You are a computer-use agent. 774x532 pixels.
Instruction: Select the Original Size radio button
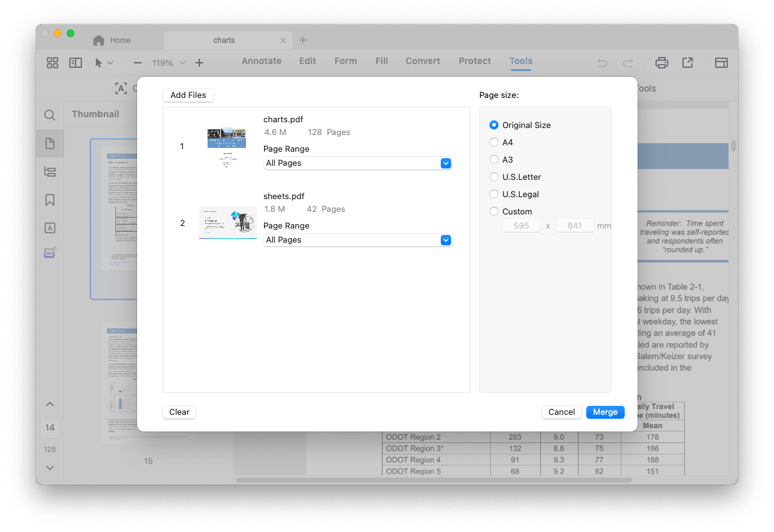(x=493, y=125)
